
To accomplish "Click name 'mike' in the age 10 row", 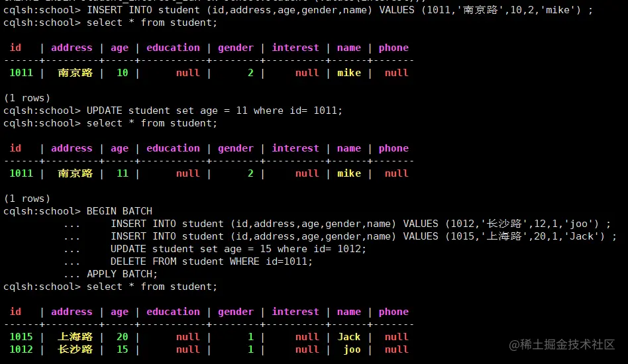I will (x=349, y=73).
